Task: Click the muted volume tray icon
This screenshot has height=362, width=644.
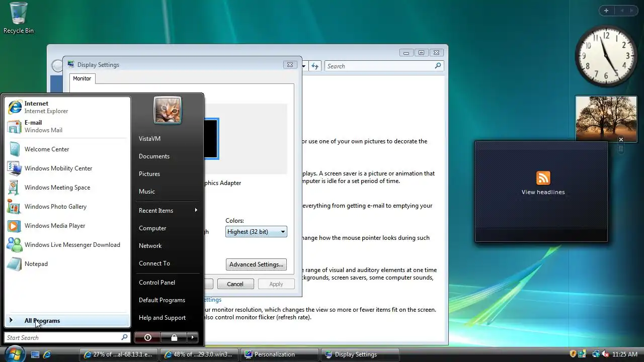Action: tap(605, 354)
